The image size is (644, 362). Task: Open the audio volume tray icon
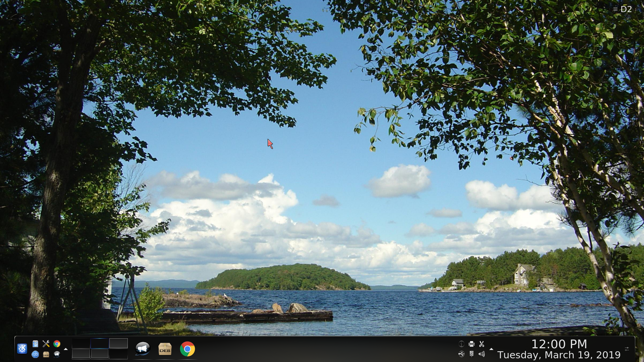[x=482, y=354]
